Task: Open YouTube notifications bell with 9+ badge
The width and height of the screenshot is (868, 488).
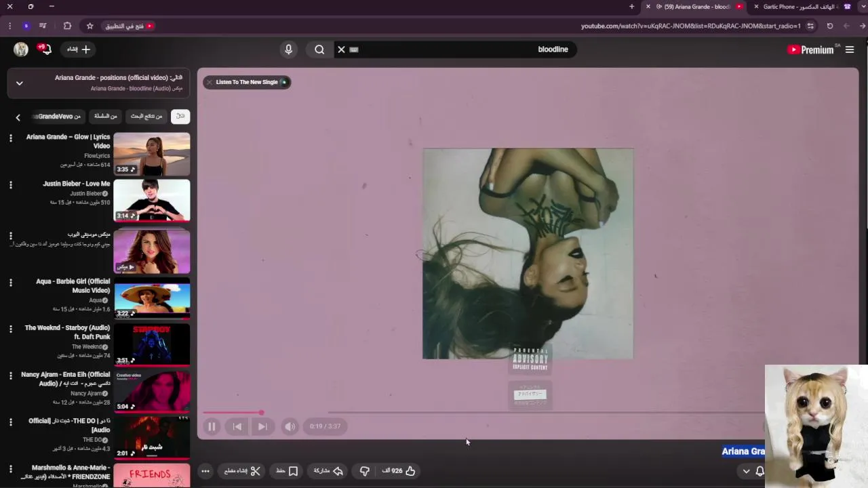Action: click(45, 49)
